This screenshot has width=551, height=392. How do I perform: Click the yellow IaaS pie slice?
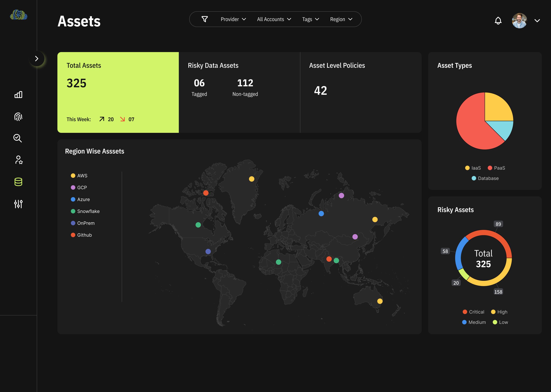pyautogui.click(x=497, y=109)
